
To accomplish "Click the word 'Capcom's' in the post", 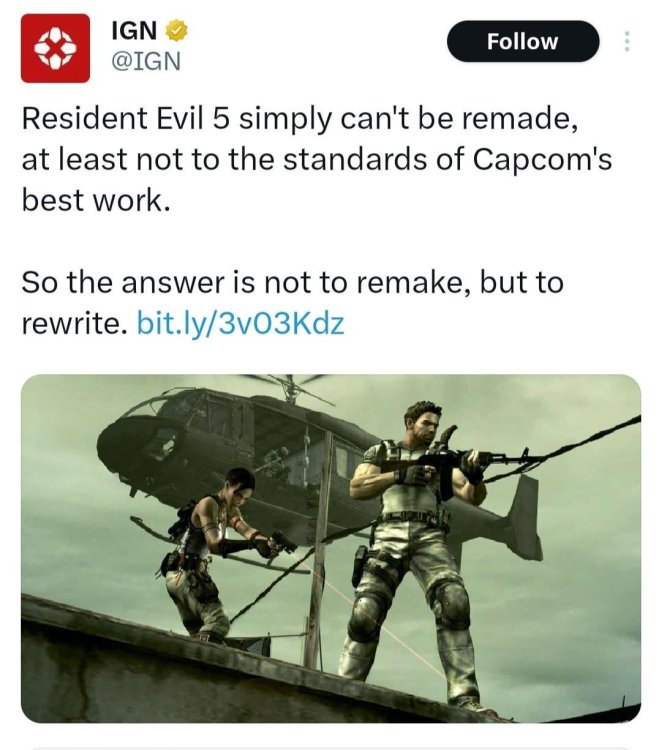I will point(543,160).
